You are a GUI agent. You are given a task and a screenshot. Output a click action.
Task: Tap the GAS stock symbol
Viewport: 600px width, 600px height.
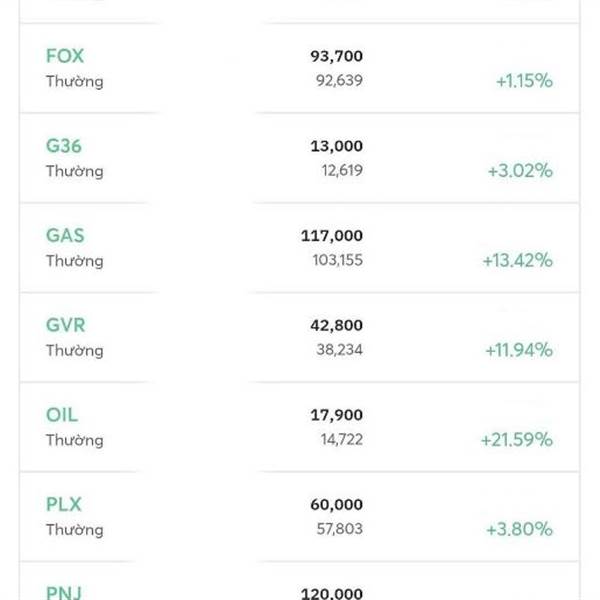click(65, 236)
